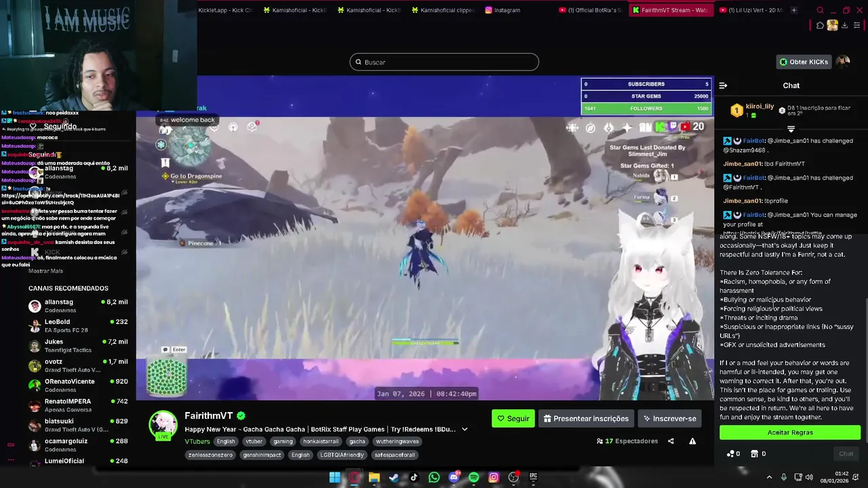The image size is (868, 488).
Task: Select the FairithmVT Stream browser tab
Action: pyautogui.click(x=670, y=10)
